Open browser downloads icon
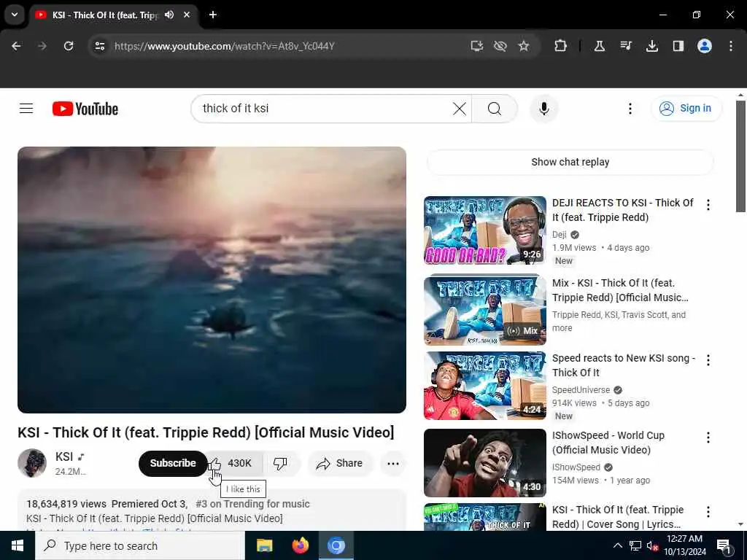 pyautogui.click(x=651, y=46)
